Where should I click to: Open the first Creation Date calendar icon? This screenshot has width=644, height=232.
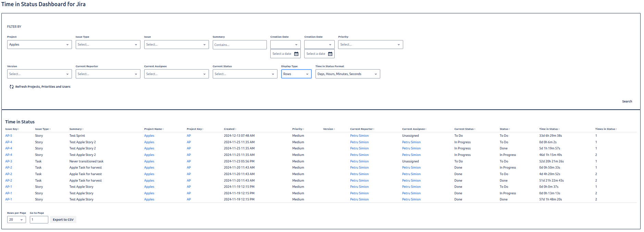pyautogui.click(x=296, y=54)
